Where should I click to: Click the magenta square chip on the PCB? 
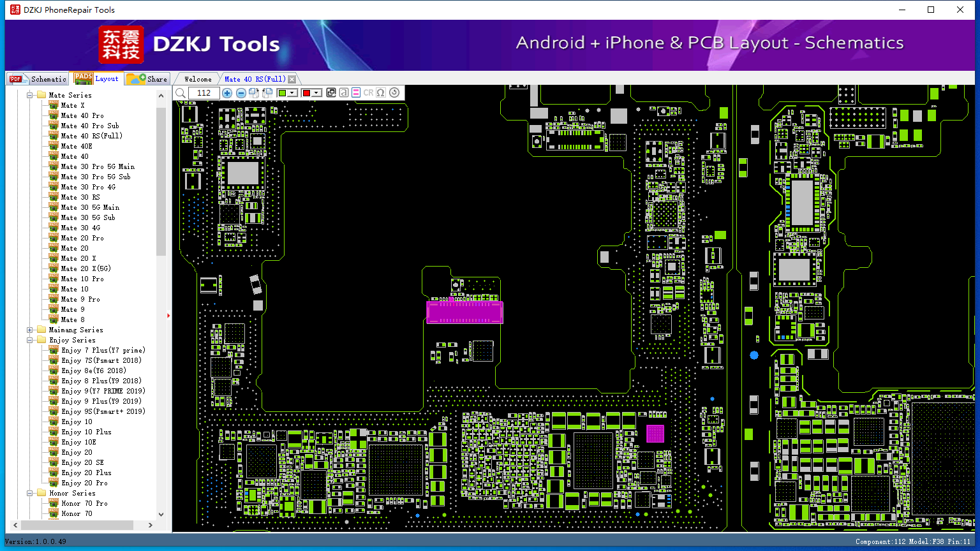(655, 434)
